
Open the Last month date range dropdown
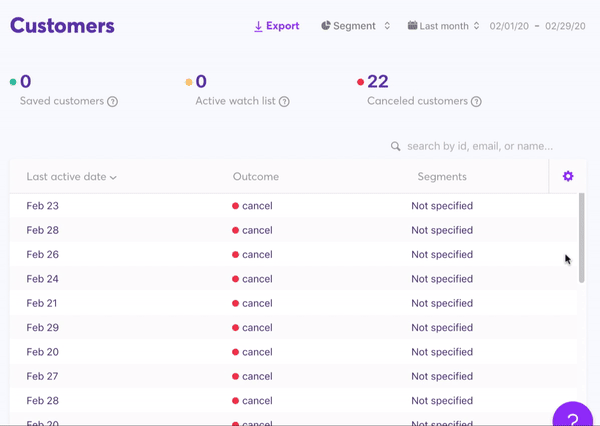coord(444,26)
